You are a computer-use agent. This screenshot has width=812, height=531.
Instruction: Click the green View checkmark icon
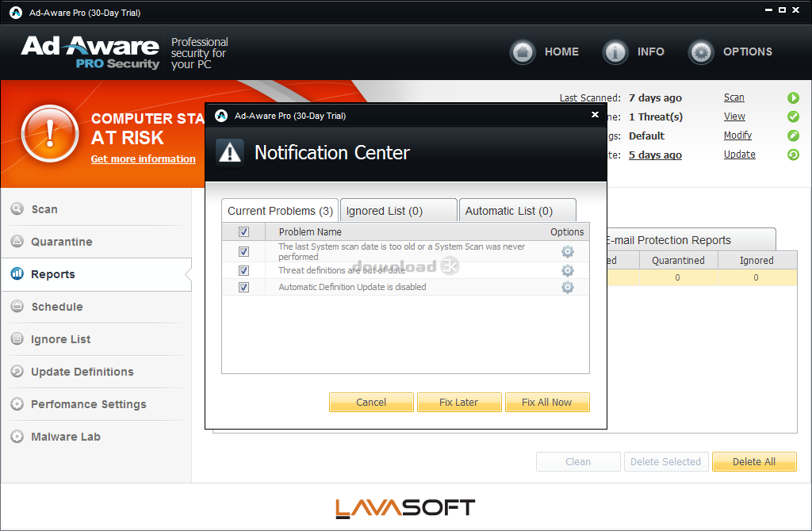pyautogui.click(x=793, y=117)
